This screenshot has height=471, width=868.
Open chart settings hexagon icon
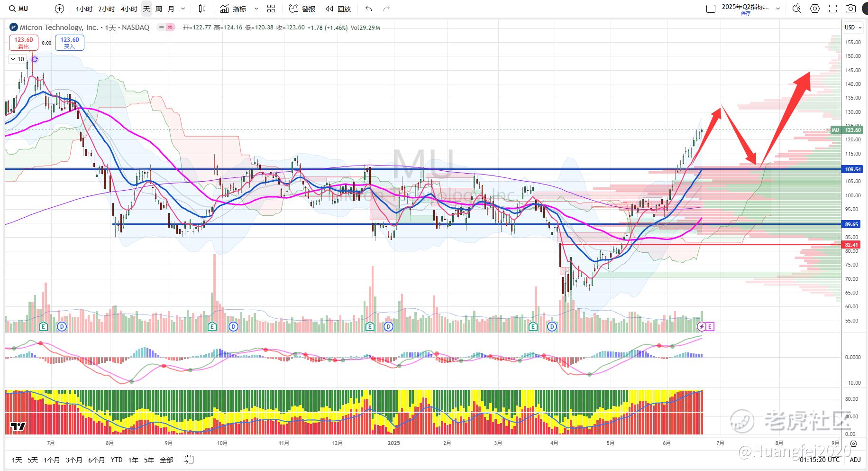(815, 9)
